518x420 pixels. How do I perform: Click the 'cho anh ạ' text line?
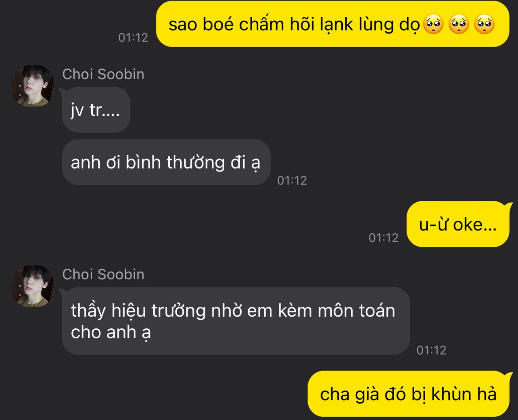[x=111, y=333]
